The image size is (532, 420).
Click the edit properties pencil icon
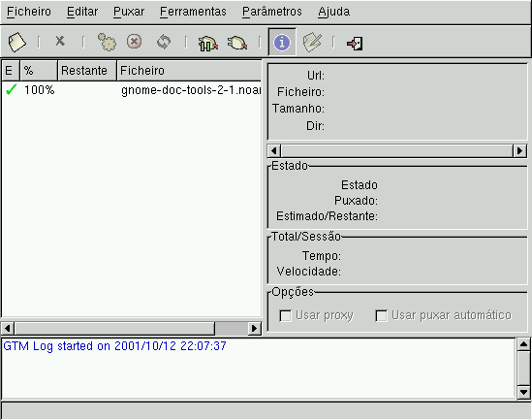312,42
